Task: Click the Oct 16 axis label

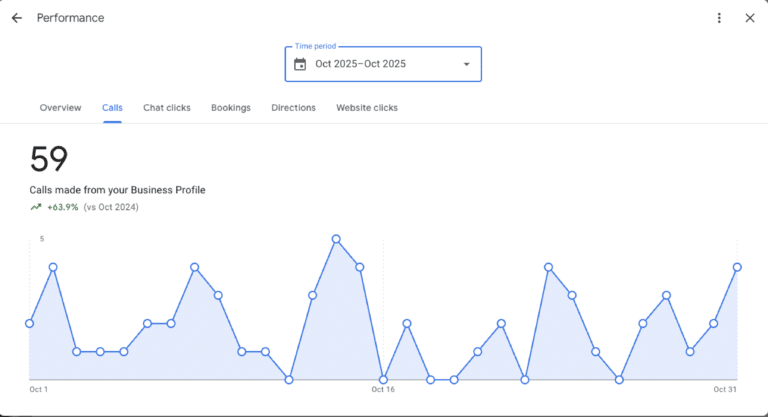Action: 383,390
